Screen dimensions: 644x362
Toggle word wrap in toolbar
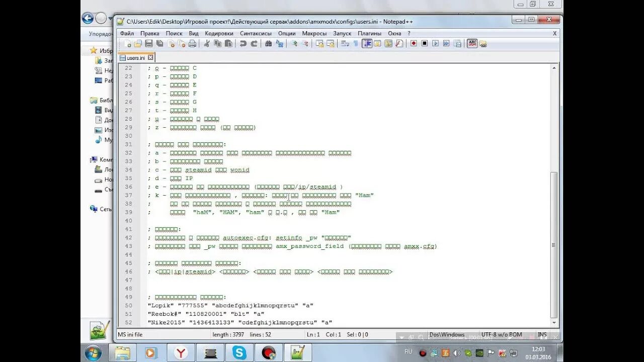coord(345,44)
